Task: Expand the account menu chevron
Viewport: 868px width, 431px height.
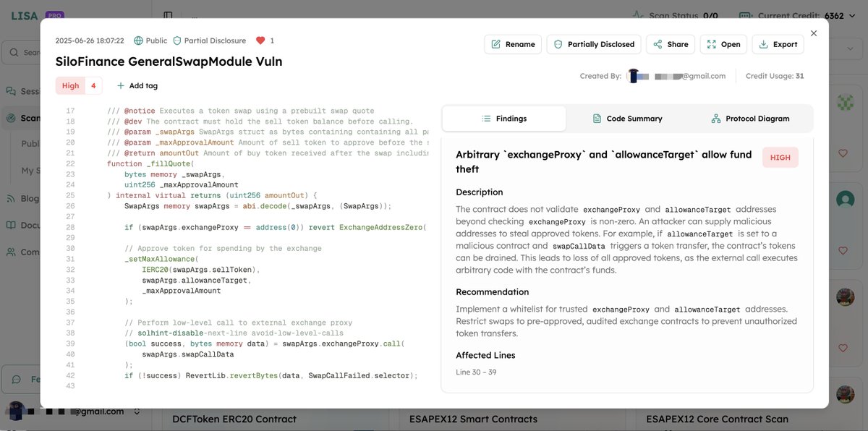Action: pyautogui.click(x=137, y=411)
